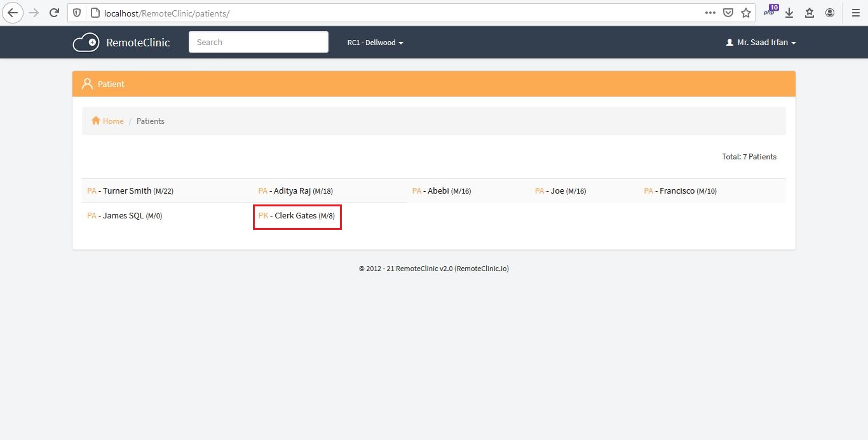This screenshot has width=868, height=440.
Task: Click the Patient header person icon
Action: pos(88,84)
